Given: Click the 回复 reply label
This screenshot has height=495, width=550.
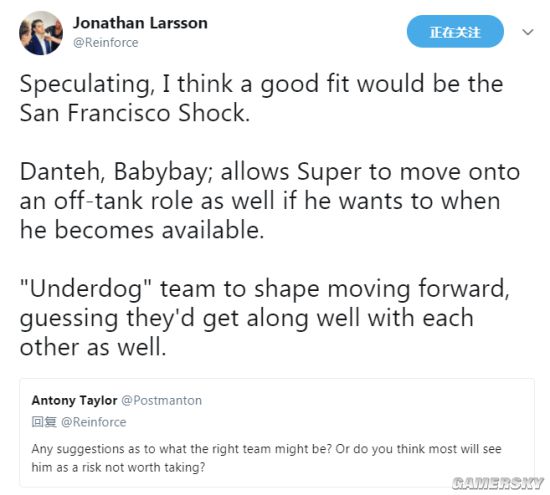Looking at the screenshot, I should point(44,422).
